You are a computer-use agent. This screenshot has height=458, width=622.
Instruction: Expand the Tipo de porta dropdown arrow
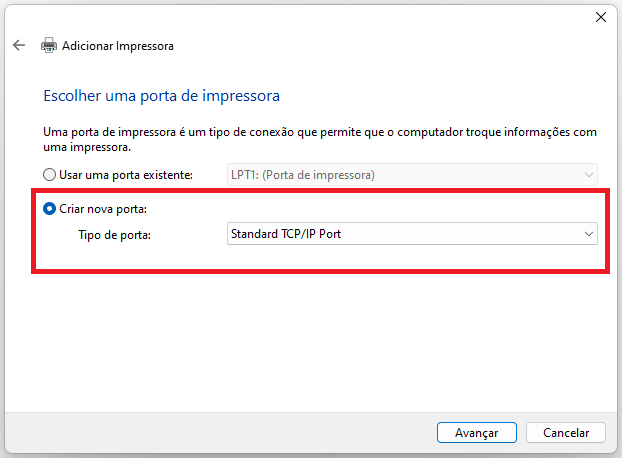pyautogui.click(x=589, y=234)
